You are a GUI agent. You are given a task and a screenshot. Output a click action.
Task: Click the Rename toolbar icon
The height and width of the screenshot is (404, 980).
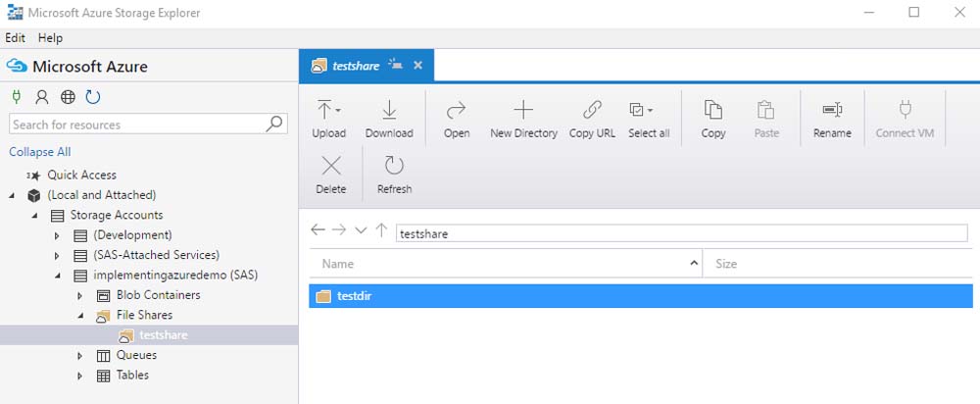(x=832, y=110)
